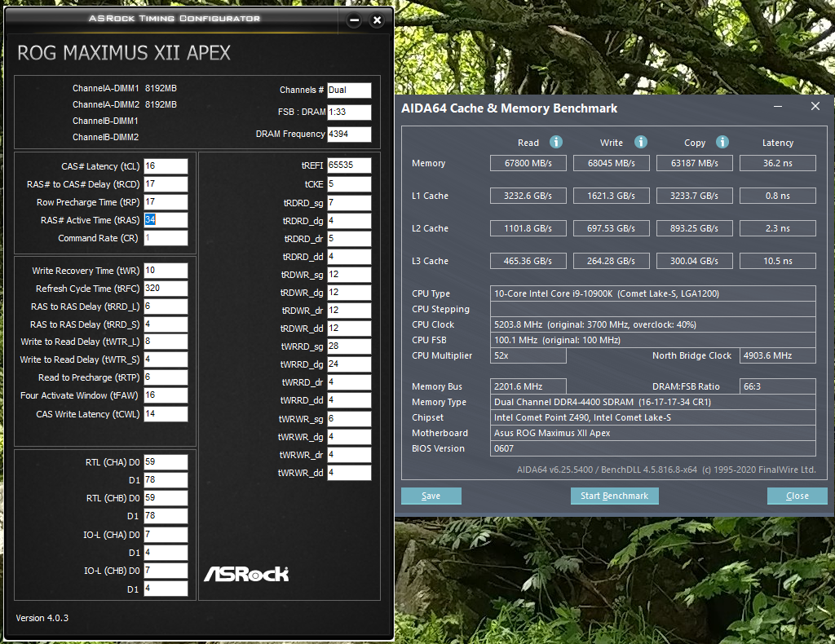835x644 pixels.
Task: Click the tWTR_S value field
Action: [x=166, y=359]
